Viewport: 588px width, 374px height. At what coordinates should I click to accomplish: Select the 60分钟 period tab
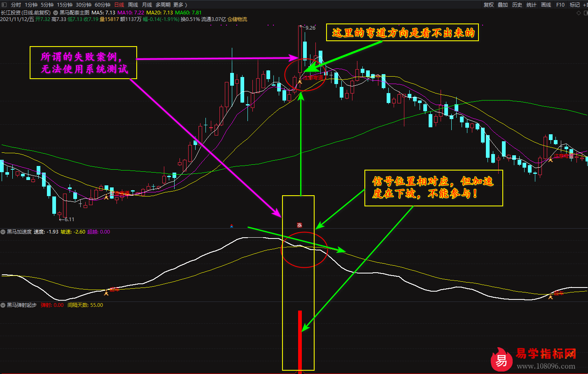tap(103, 5)
